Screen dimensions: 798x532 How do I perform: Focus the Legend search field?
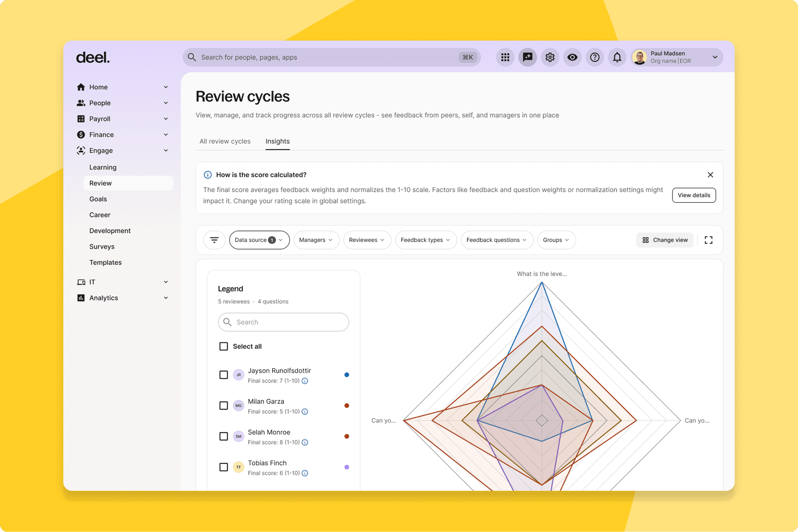283,322
